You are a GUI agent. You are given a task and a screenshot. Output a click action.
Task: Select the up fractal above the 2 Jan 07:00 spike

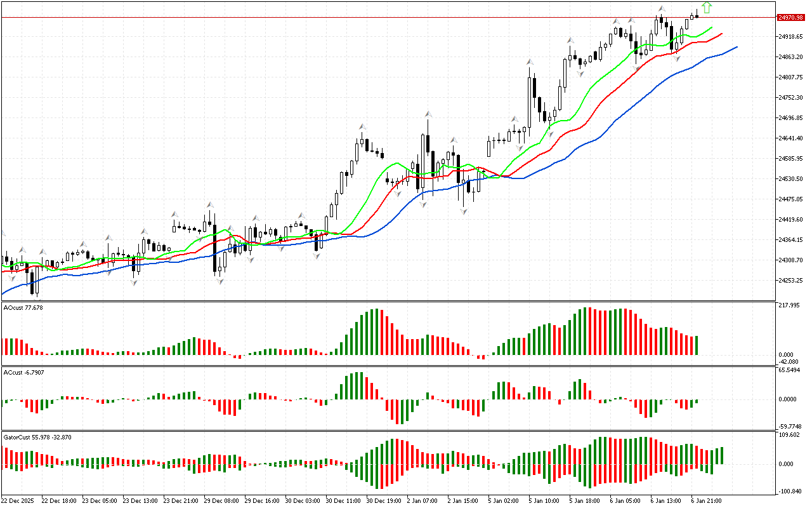click(x=428, y=114)
